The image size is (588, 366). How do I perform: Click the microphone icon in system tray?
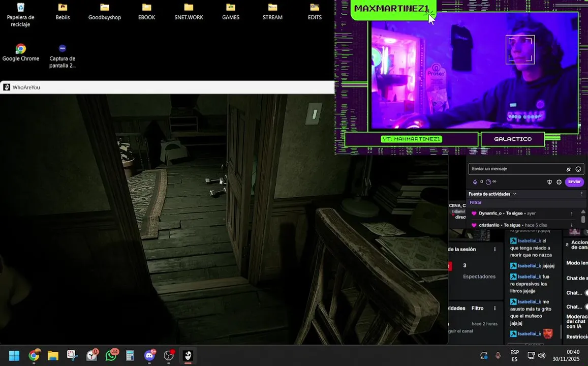click(498, 355)
